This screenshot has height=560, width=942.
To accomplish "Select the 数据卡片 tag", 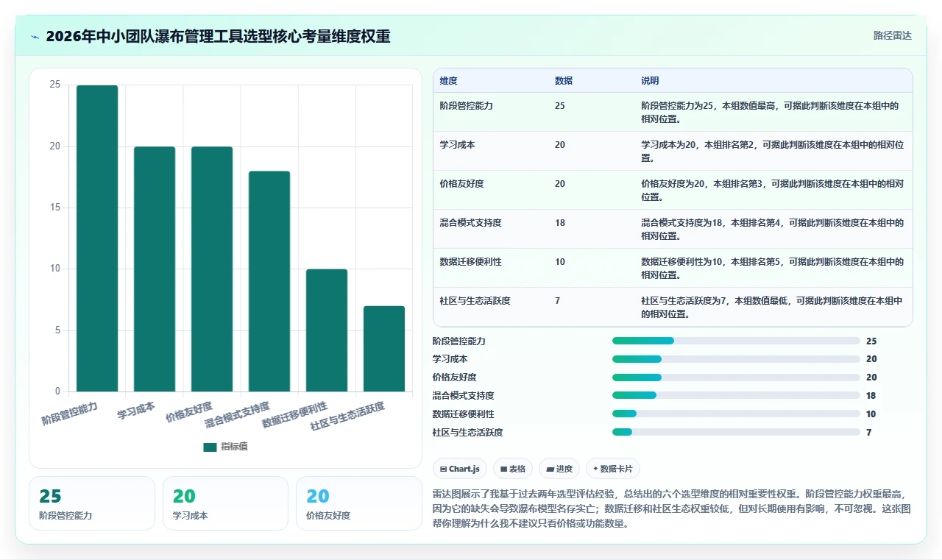I will click(613, 469).
